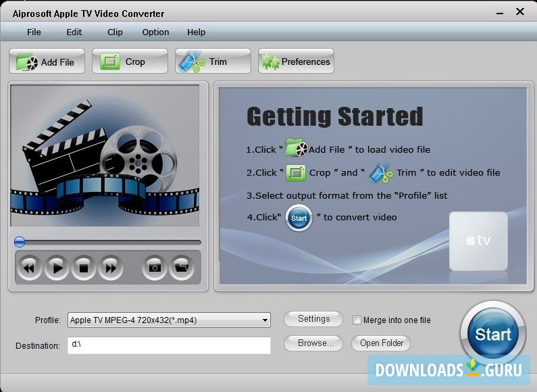Click the large blue Start button

click(x=493, y=333)
